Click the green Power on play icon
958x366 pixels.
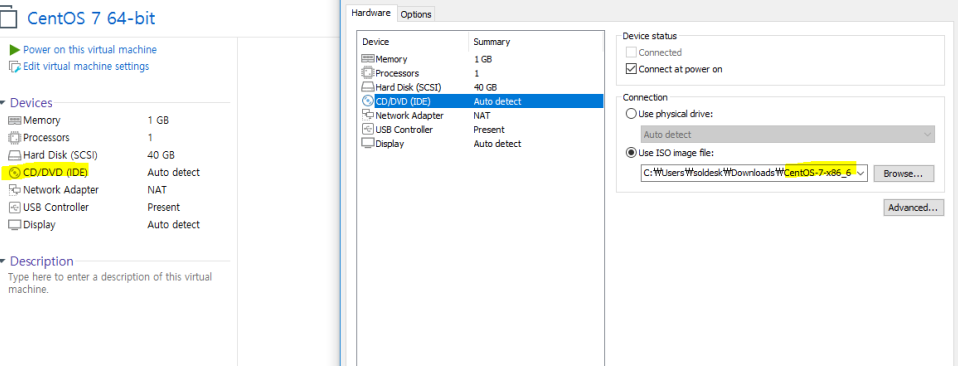tap(15, 50)
